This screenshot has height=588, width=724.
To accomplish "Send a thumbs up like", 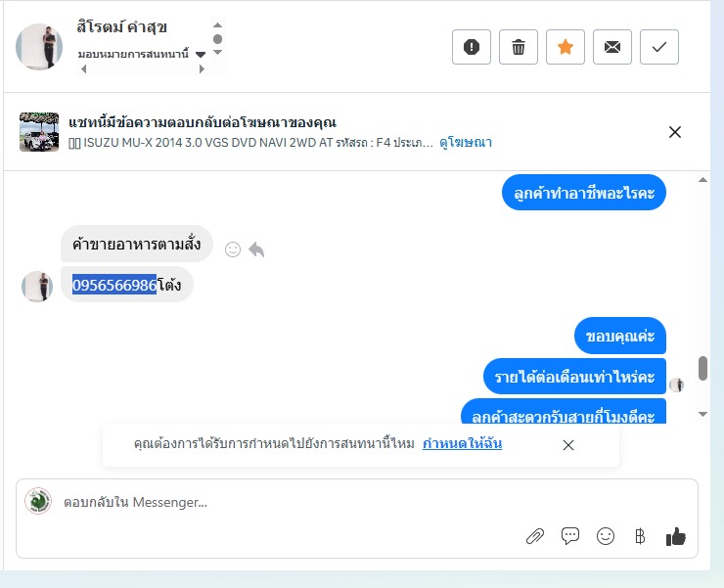I will coord(675,536).
